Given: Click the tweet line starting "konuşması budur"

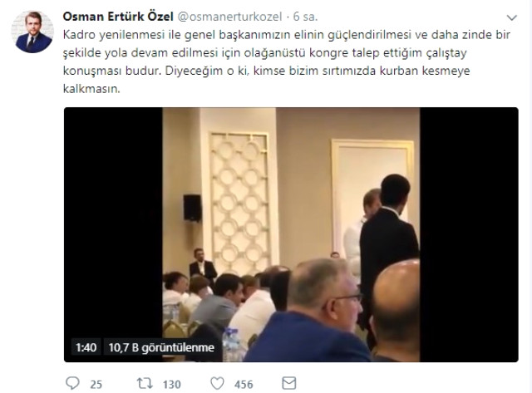Looking at the screenshot, I should 266,71.
